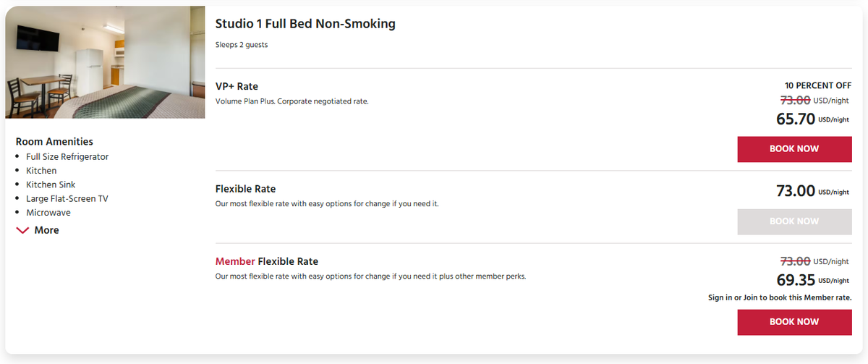Select the Studio 1 Full Bed Non-Smoking title
868x364 pixels.
click(305, 24)
